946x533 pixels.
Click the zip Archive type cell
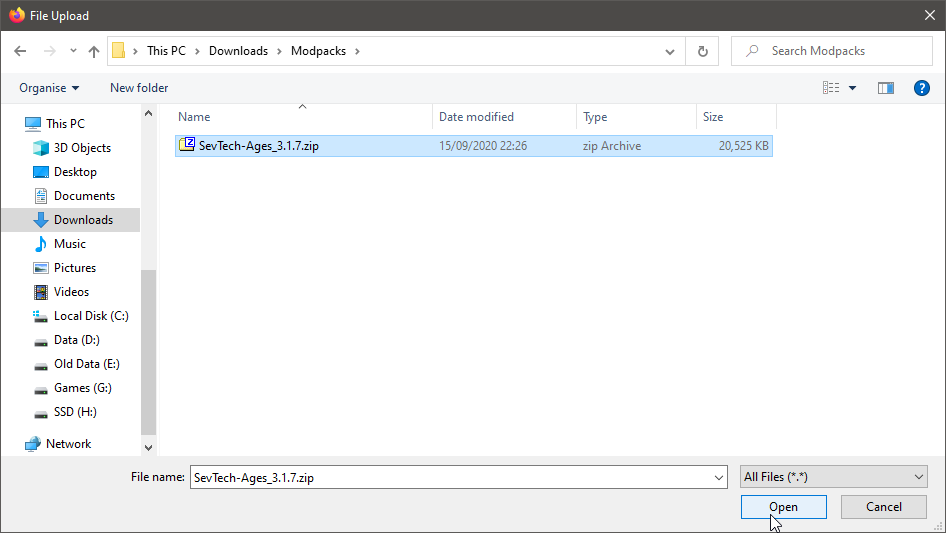[x=612, y=146]
